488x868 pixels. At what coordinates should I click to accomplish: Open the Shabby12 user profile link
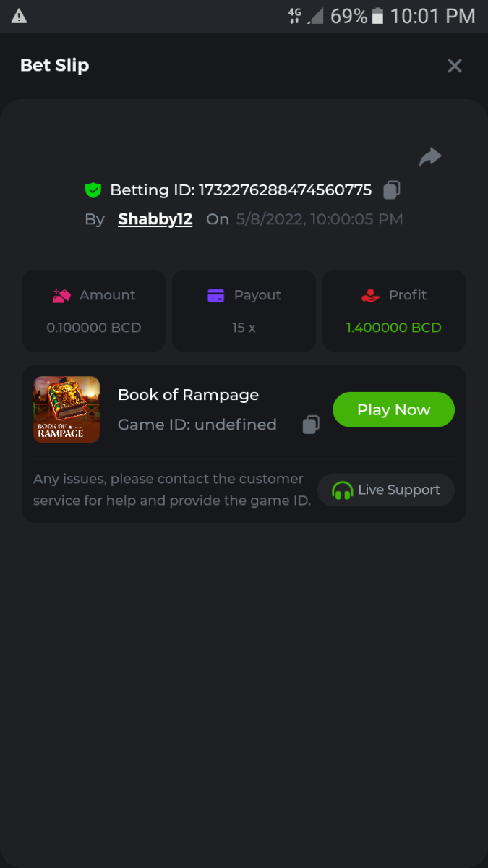click(x=155, y=219)
